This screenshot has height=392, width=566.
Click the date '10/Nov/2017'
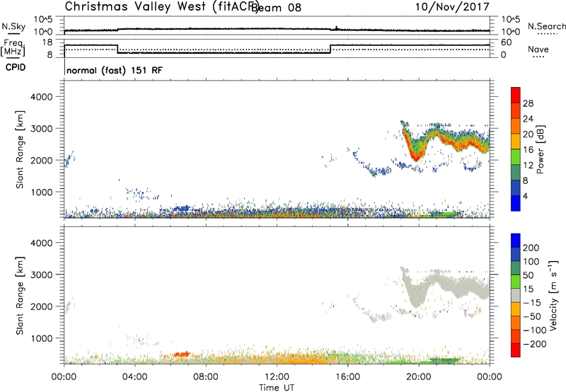point(452,7)
